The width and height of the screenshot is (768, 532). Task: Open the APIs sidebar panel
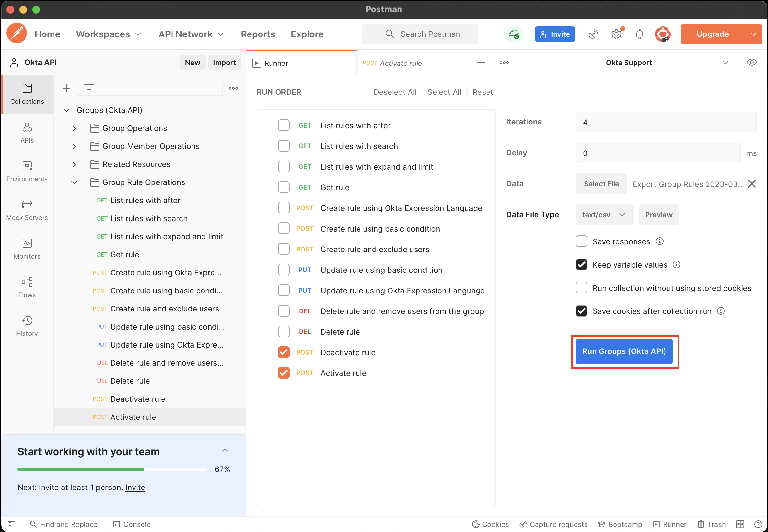coord(27,133)
